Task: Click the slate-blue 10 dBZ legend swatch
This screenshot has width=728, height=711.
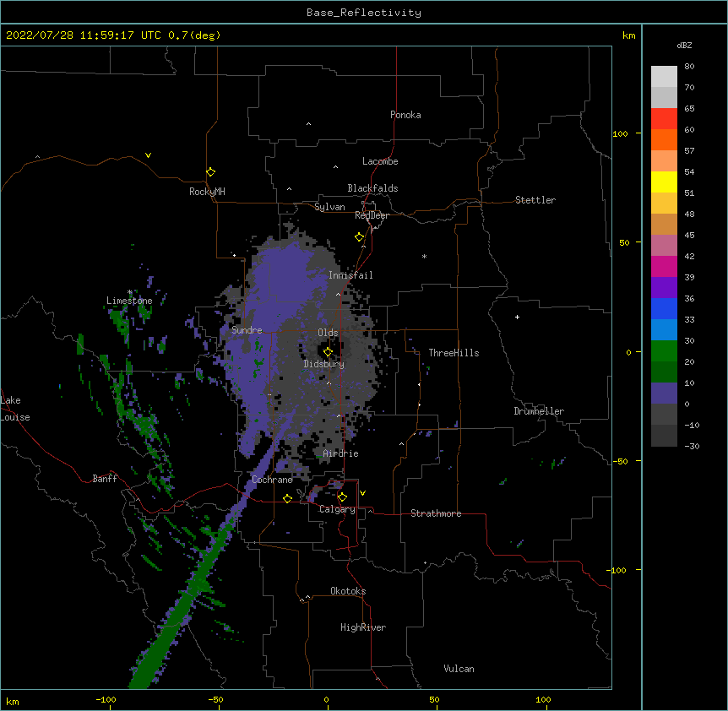Action: tap(664, 393)
